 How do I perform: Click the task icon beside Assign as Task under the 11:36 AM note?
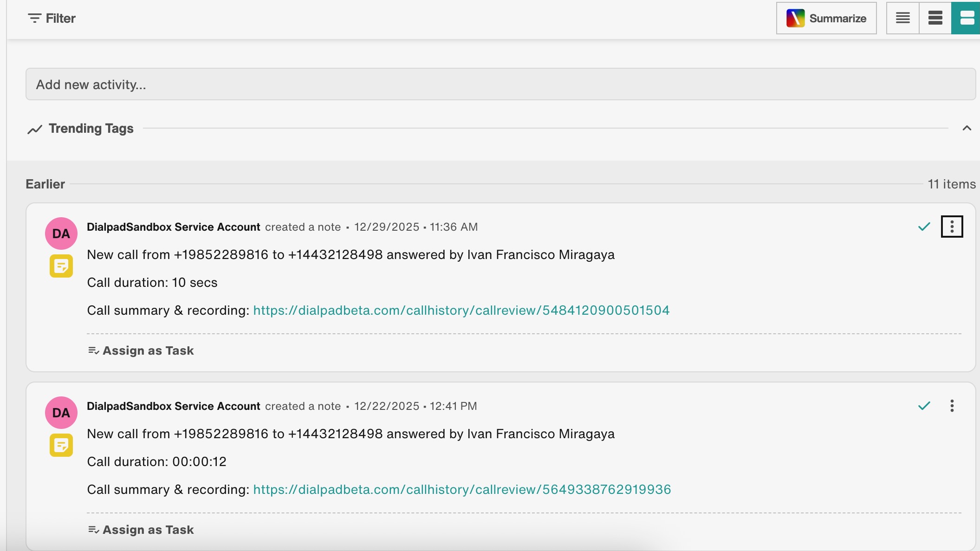coord(93,350)
